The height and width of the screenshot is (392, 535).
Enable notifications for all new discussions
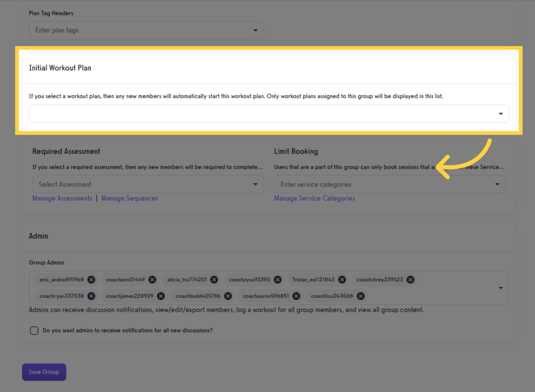(x=34, y=330)
